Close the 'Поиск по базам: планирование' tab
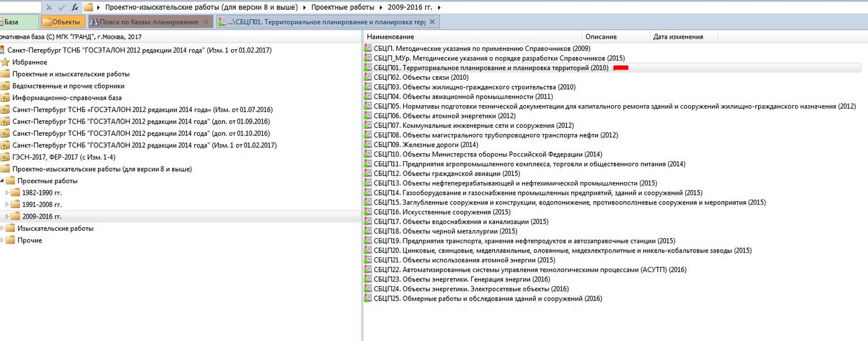This screenshot has height=341, width=868. coord(205,22)
